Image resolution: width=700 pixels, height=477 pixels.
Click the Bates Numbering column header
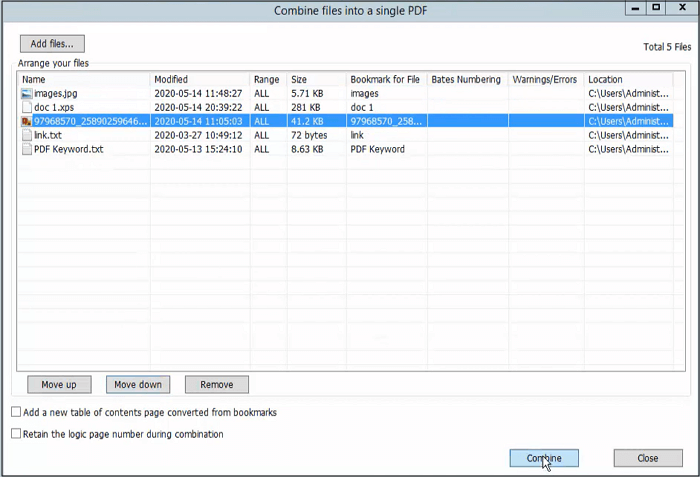[x=467, y=80]
